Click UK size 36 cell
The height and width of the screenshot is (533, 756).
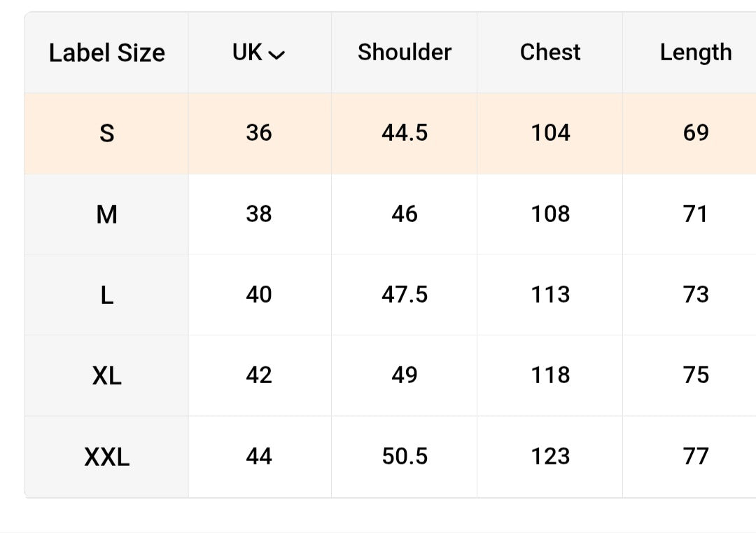tap(259, 132)
